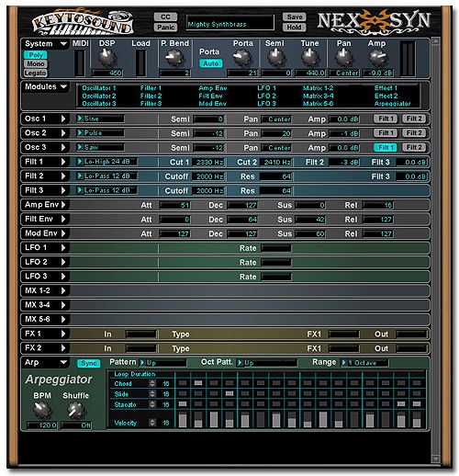Expand the Osc 1 module row

click(63, 119)
